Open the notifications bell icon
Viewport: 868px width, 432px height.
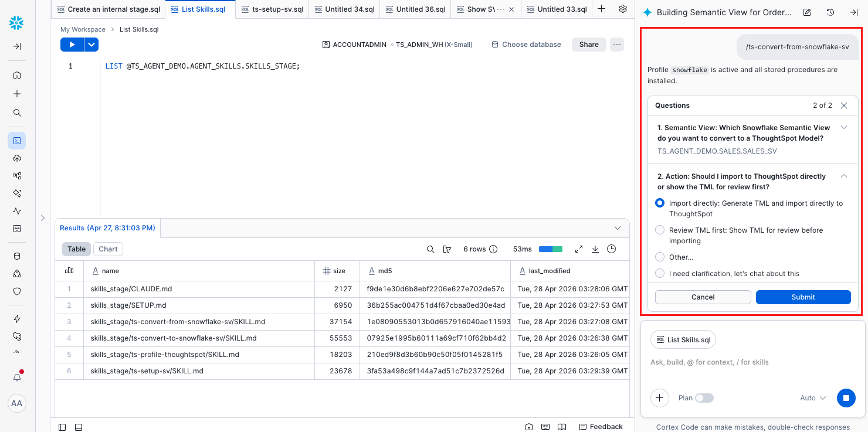tap(17, 377)
